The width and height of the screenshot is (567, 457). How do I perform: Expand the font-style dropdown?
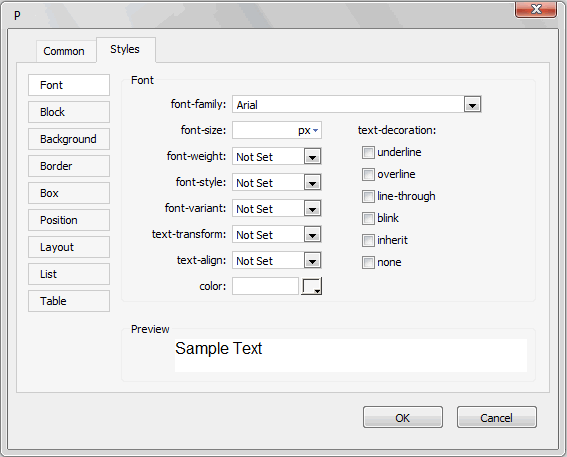[312, 183]
